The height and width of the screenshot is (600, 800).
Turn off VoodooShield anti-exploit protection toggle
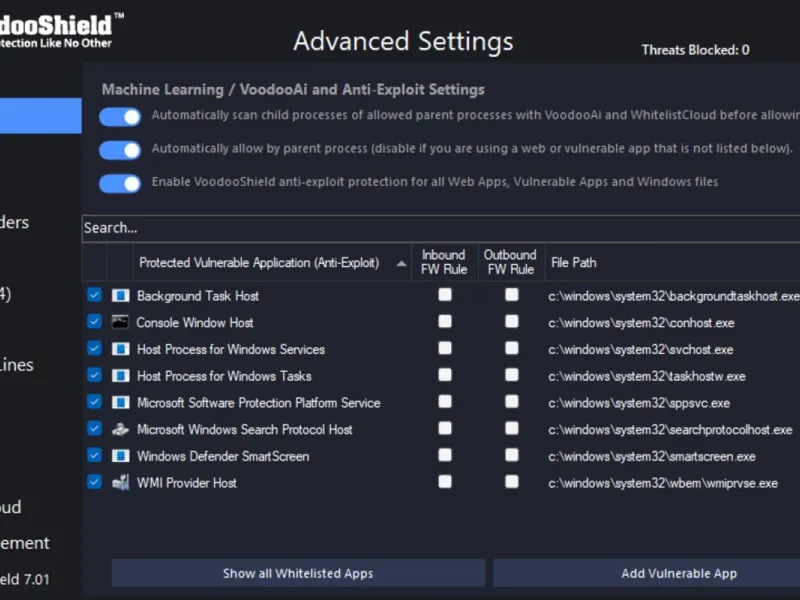coord(120,183)
